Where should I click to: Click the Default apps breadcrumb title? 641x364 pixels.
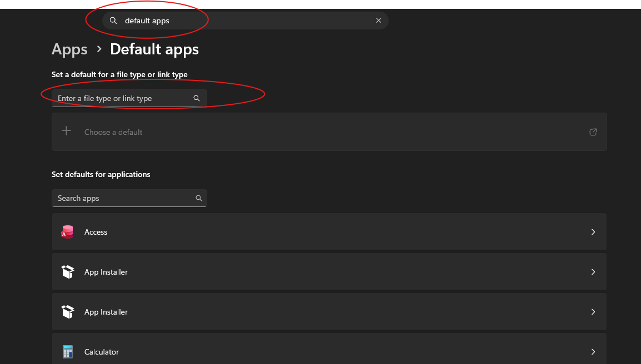(154, 49)
